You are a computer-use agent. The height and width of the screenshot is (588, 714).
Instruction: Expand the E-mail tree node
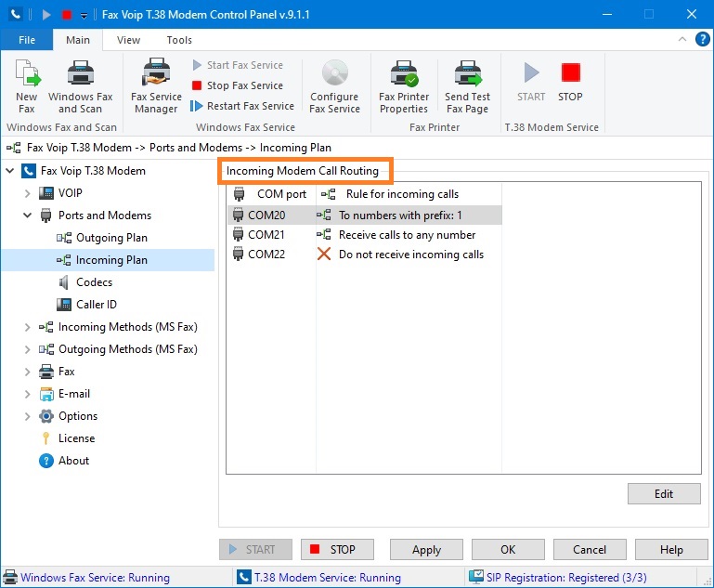(27, 394)
